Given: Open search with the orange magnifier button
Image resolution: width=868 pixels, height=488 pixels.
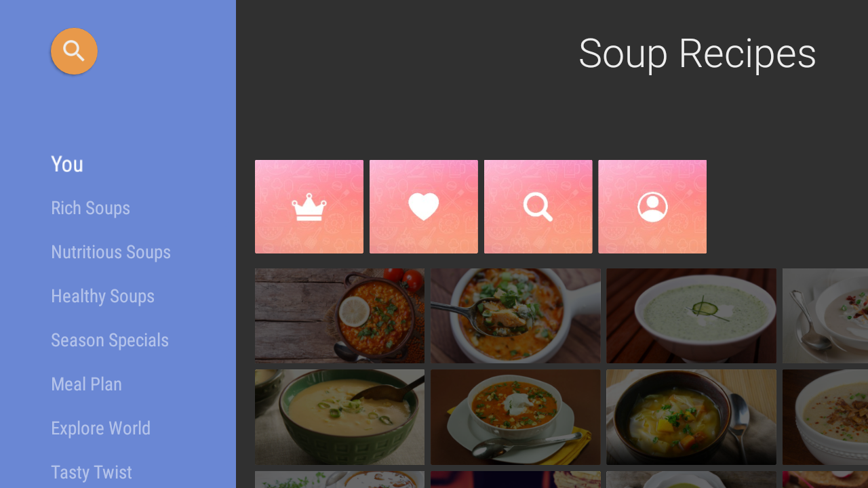Looking at the screenshot, I should [x=74, y=51].
